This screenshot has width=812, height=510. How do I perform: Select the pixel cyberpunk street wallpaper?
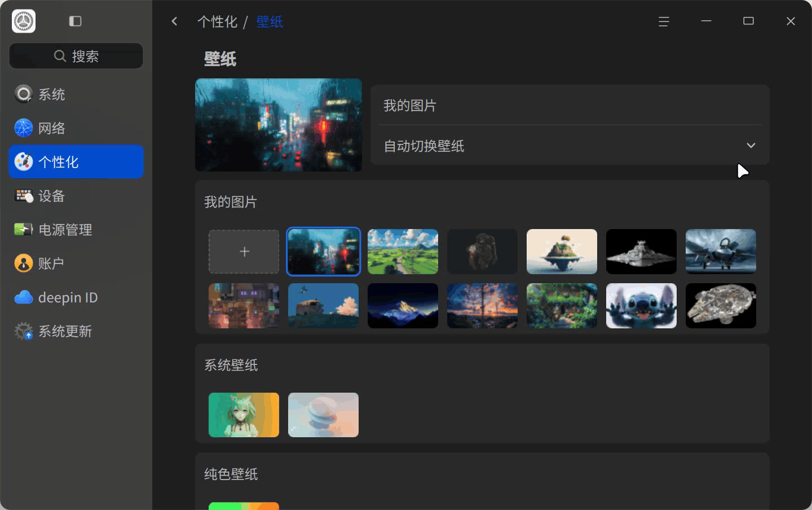pos(244,306)
